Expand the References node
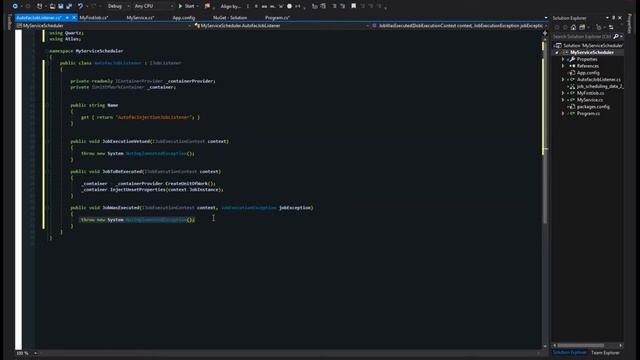Viewport: 640px width, 360px height. coord(563,66)
